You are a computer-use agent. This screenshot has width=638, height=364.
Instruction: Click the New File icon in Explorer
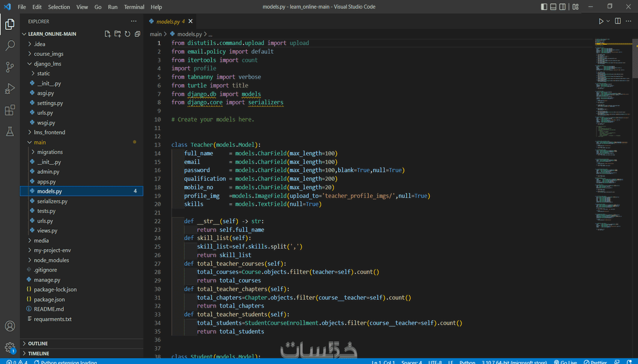[108, 34]
